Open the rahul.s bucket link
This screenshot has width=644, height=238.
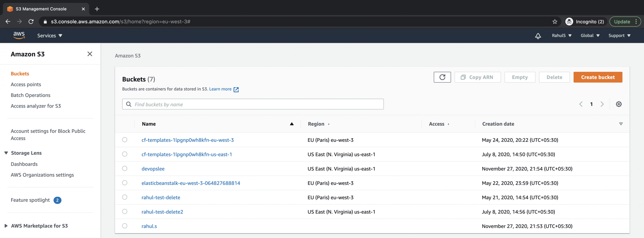149,226
